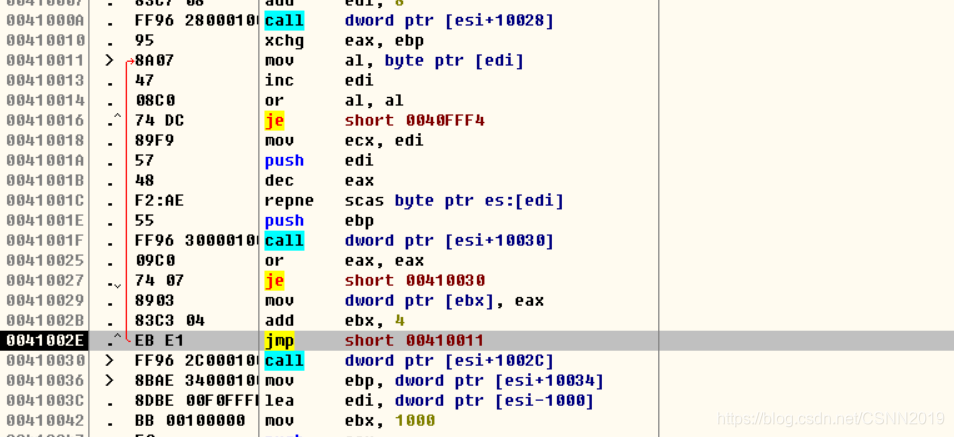Click the mov al, byte ptr [edi] instruction
The height and width of the screenshot is (437, 954).
tap(394, 61)
